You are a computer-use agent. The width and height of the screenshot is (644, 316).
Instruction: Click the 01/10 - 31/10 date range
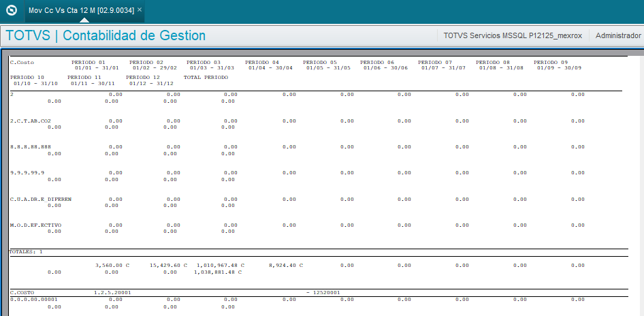35,83
